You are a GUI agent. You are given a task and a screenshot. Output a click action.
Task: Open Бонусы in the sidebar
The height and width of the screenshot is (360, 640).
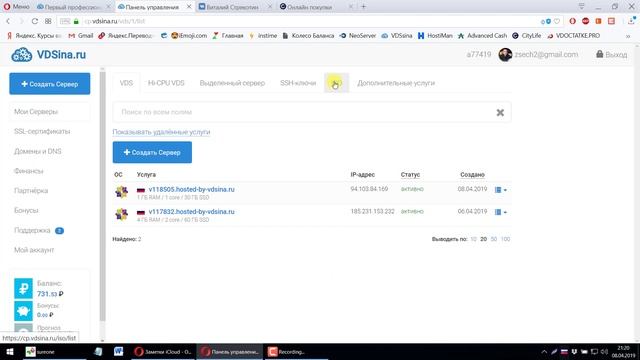(x=26, y=210)
